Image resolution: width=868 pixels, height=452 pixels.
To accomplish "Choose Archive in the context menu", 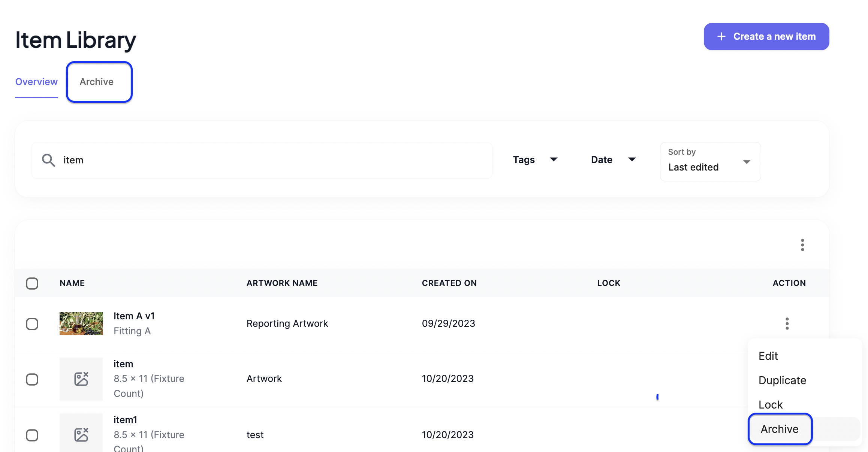I will click(780, 429).
